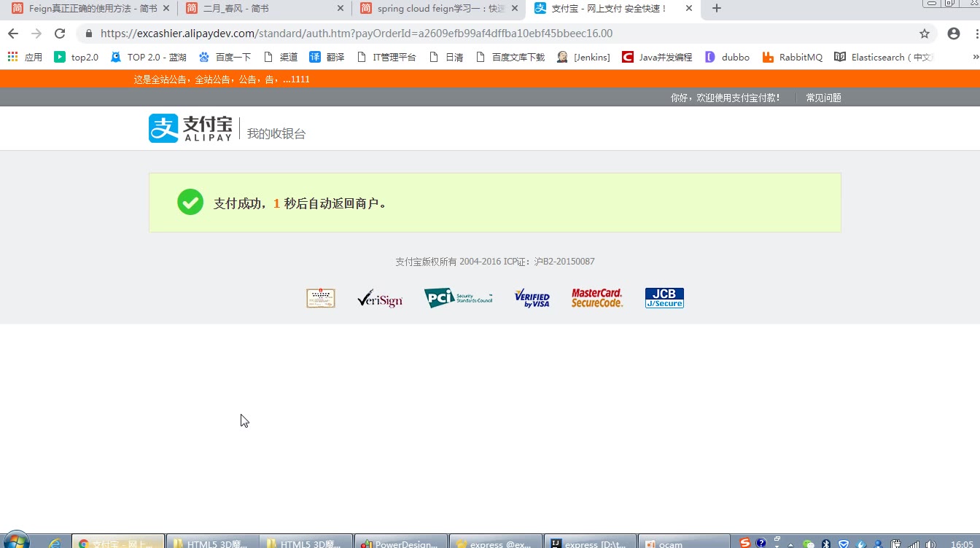Click the first certificate badge icon
The image size is (980, 548).
click(x=321, y=298)
